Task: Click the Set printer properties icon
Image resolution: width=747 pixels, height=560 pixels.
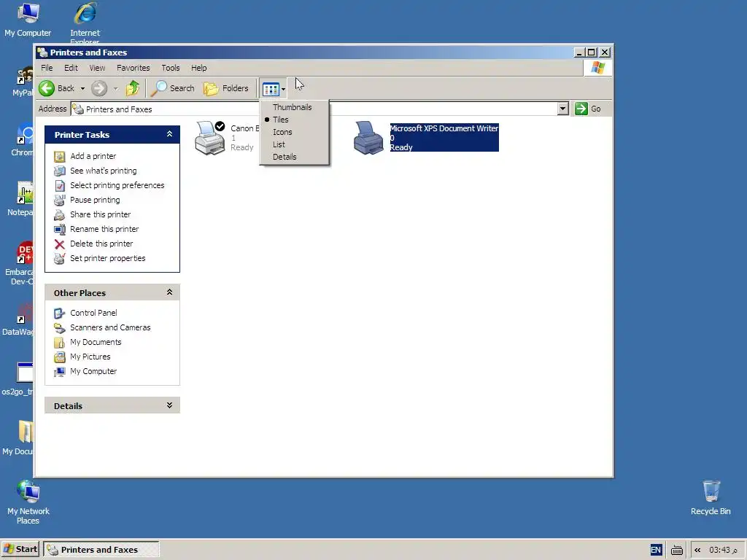Action: click(60, 259)
